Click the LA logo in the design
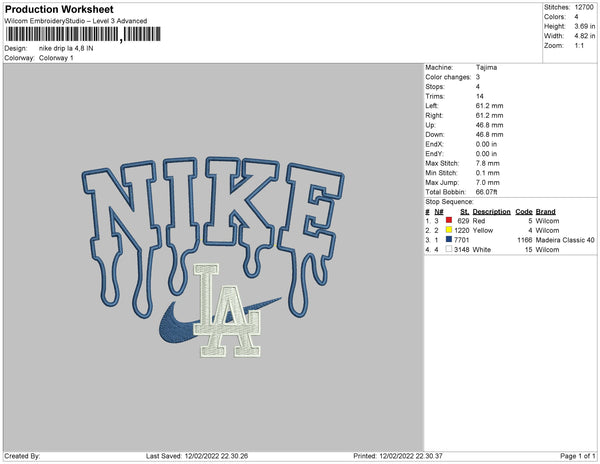This screenshot has height=464, width=600. [227, 311]
